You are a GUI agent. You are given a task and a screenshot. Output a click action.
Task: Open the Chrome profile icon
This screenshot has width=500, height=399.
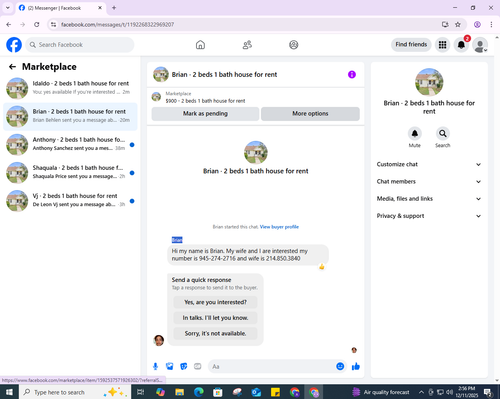(477, 24)
